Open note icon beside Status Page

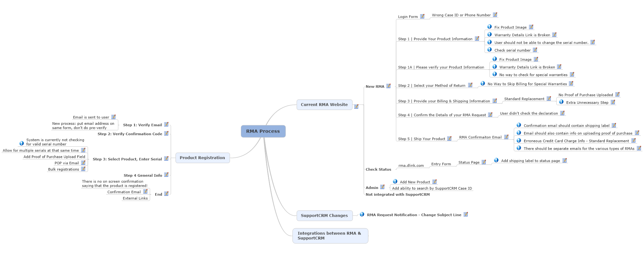pos(484,162)
